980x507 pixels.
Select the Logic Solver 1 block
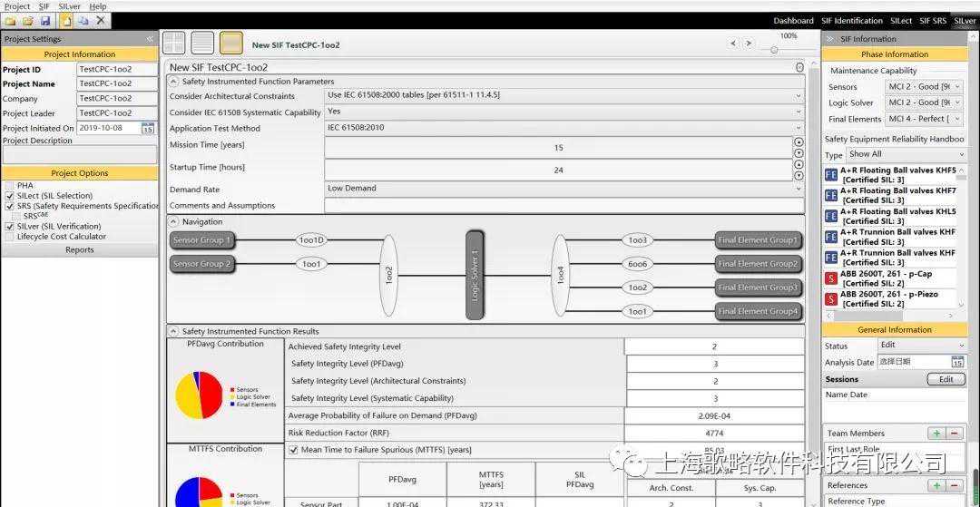click(475, 275)
